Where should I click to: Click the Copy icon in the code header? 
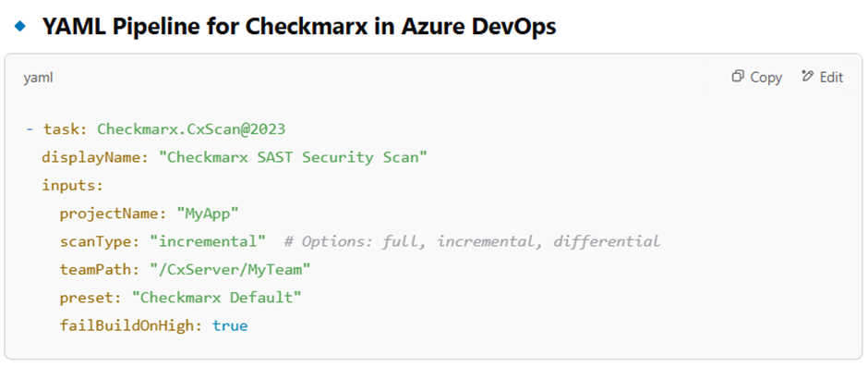tap(738, 77)
